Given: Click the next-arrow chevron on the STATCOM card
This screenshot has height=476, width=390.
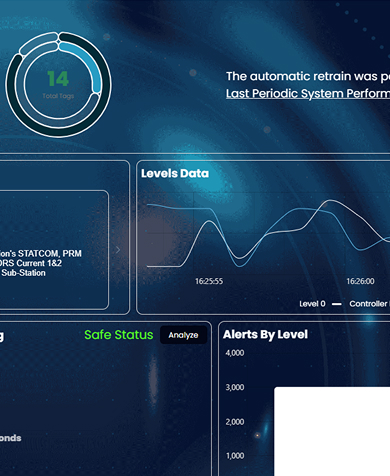Looking at the screenshot, I should 118,250.
